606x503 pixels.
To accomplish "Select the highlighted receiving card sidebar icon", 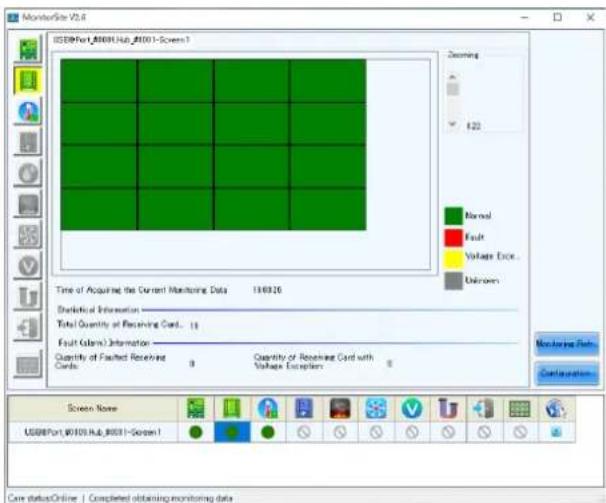I will tap(28, 81).
